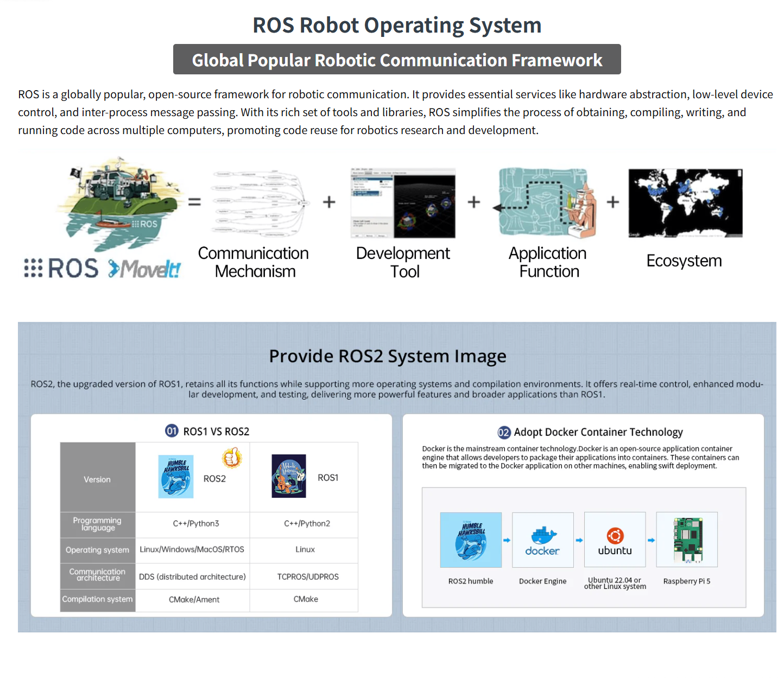
Task: Click the 01 number badge
Action: coord(172,431)
